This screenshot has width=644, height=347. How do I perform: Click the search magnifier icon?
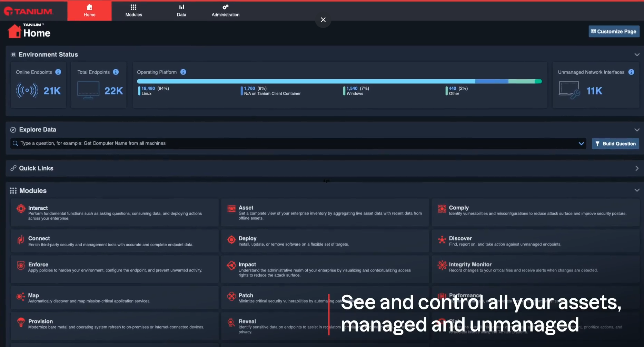(x=15, y=143)
